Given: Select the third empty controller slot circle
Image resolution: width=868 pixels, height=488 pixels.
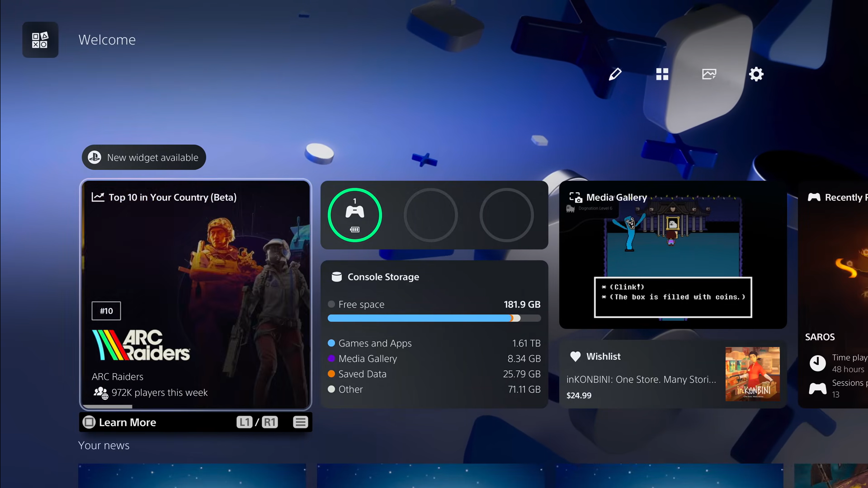Looking at the screenshot, I should coord(507,215).
